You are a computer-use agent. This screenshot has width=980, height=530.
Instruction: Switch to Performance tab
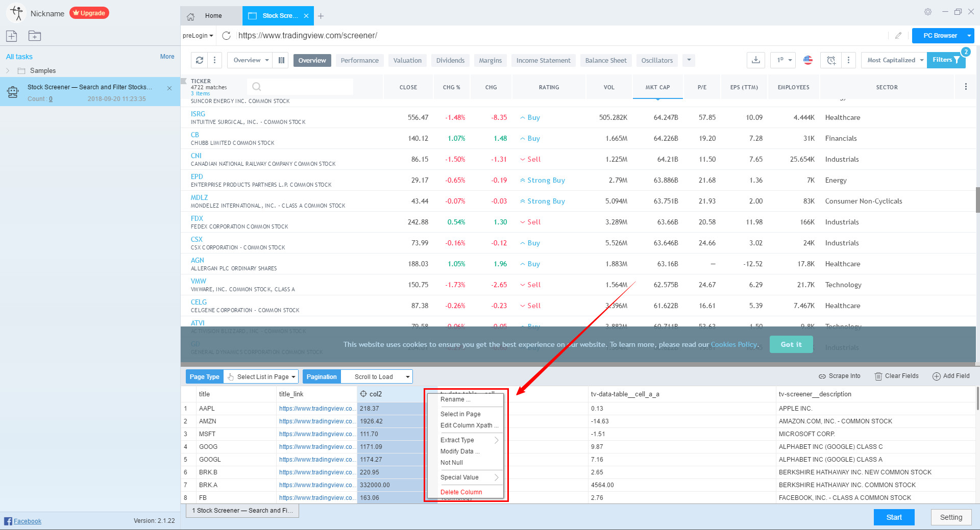point(360,60)
